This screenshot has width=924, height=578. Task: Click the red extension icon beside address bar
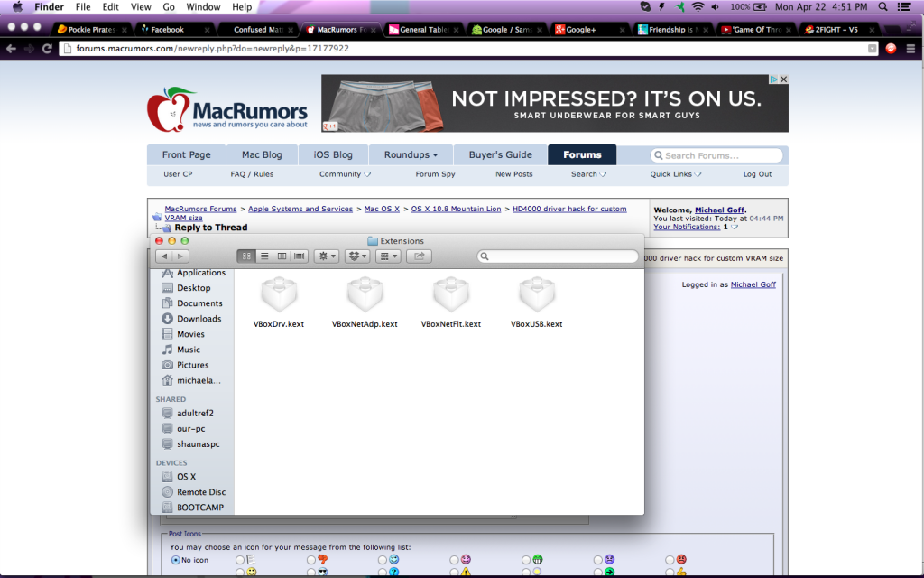pos(891,49)
